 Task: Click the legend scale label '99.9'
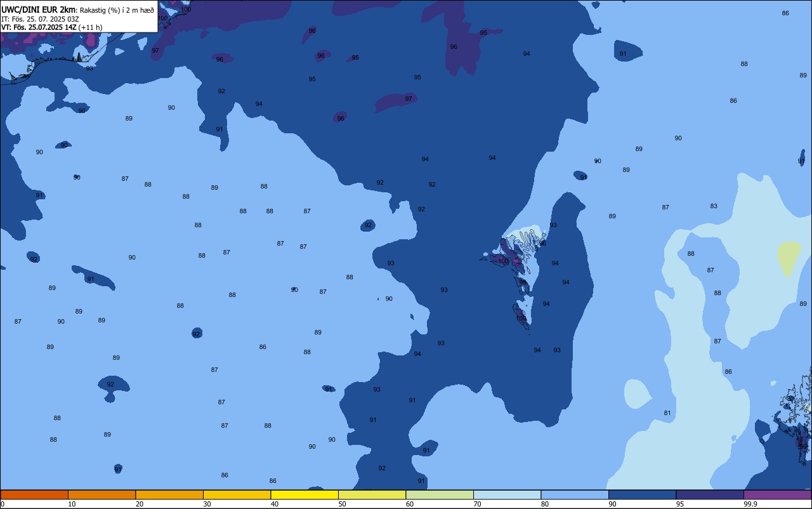click(750, 504)
